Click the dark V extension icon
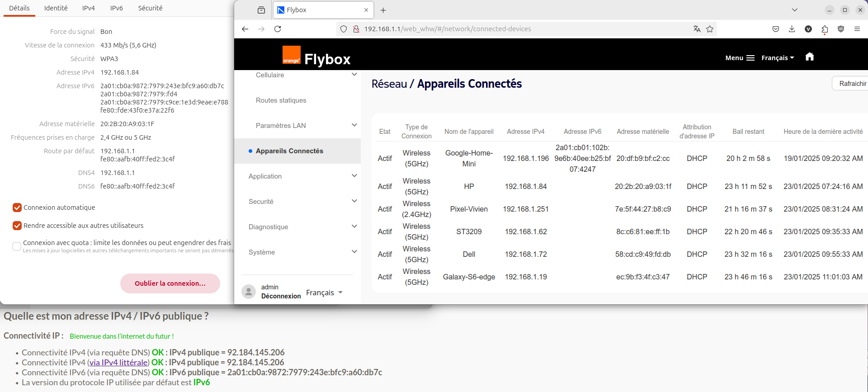This screenshot has height=392, width=868. (x=808, y=29)
